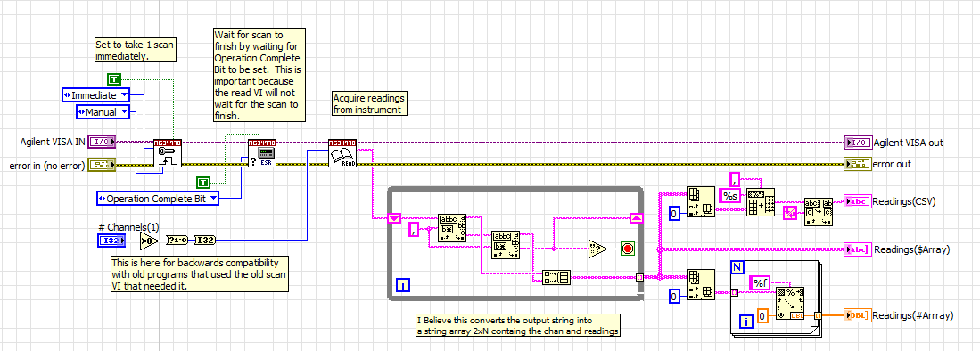Open the Immediate enum dropdown
The height and width of the screenshot is (351, 980).
96,95
